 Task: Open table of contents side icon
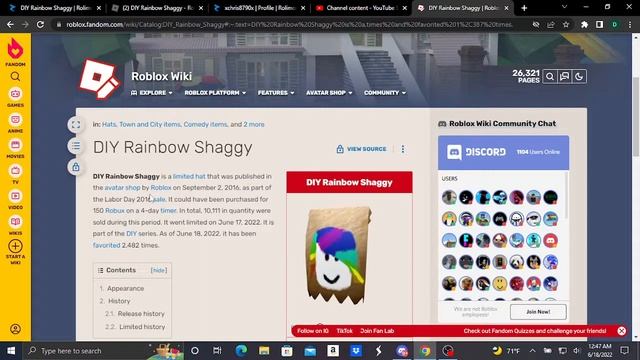click(x=76, y=146)
